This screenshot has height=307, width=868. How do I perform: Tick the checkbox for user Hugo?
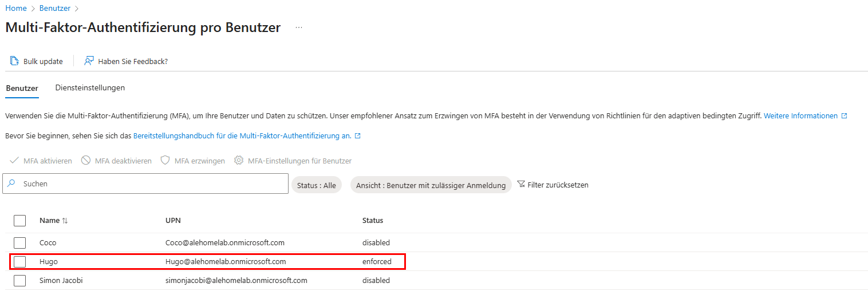(x=20, y=261)
